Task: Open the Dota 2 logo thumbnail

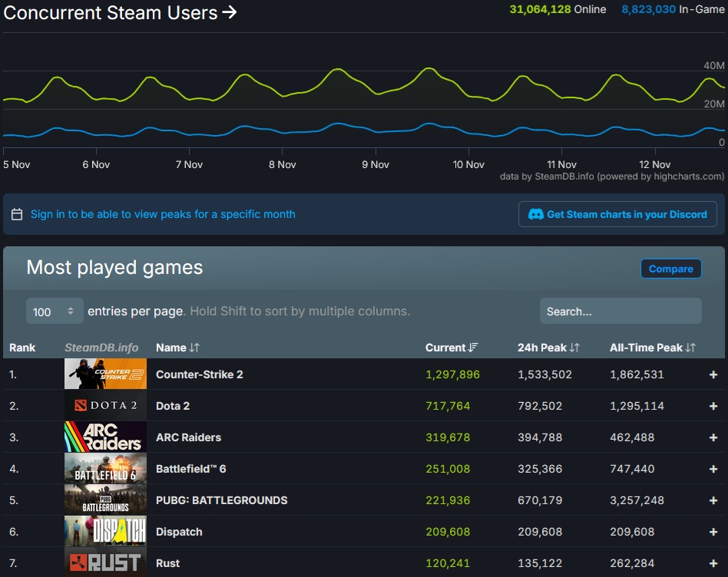Action: (x=105, y=405)
